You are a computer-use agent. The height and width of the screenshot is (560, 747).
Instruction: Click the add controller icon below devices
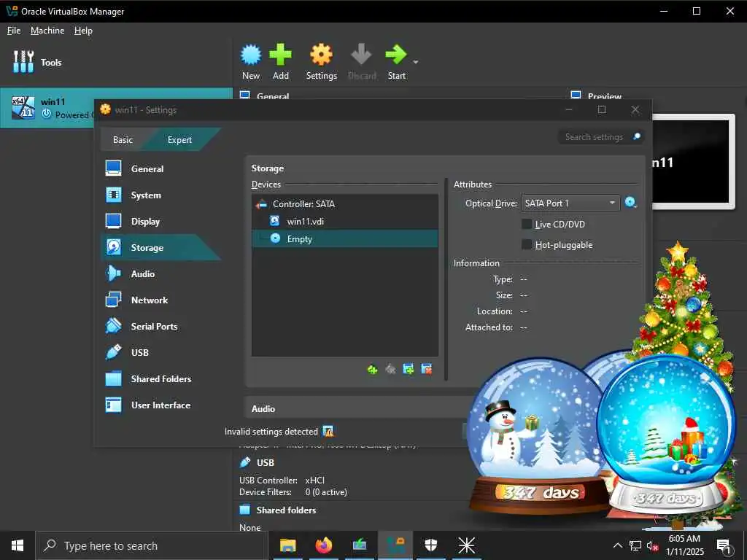pyautogui.click(x=373, y=369)
